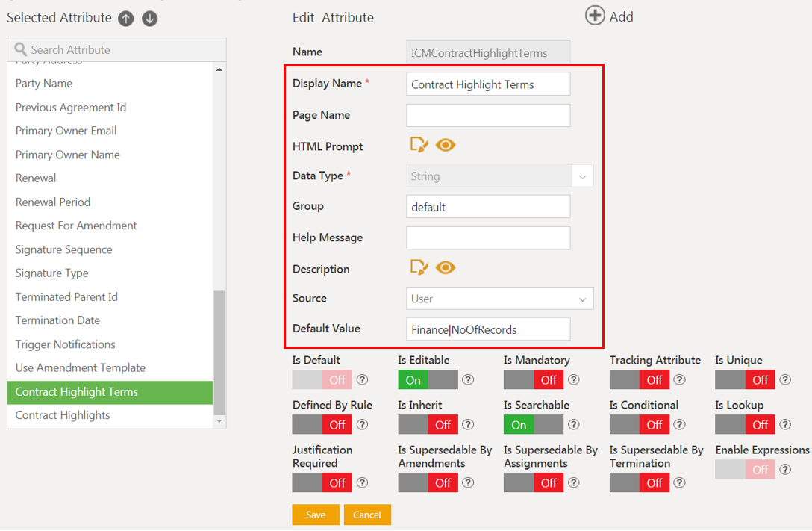
Task: Select Contract Highlights in attribute list
Action: click(x=63, y=415)
